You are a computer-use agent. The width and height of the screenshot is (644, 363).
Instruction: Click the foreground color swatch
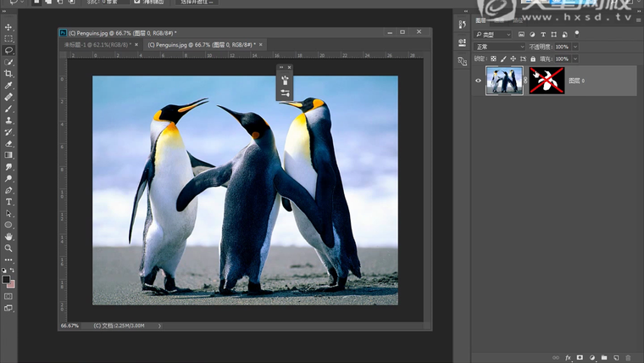tap(6, 279)
